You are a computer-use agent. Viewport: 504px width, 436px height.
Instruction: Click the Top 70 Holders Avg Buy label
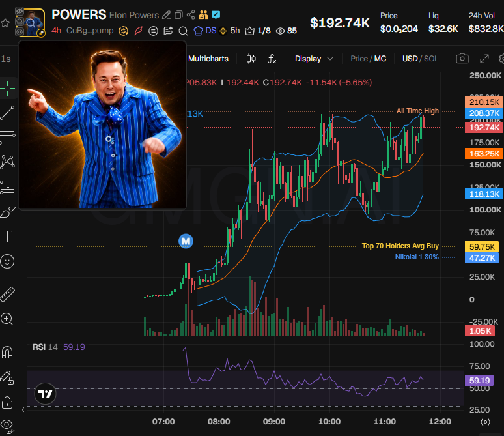coord(400,246)
